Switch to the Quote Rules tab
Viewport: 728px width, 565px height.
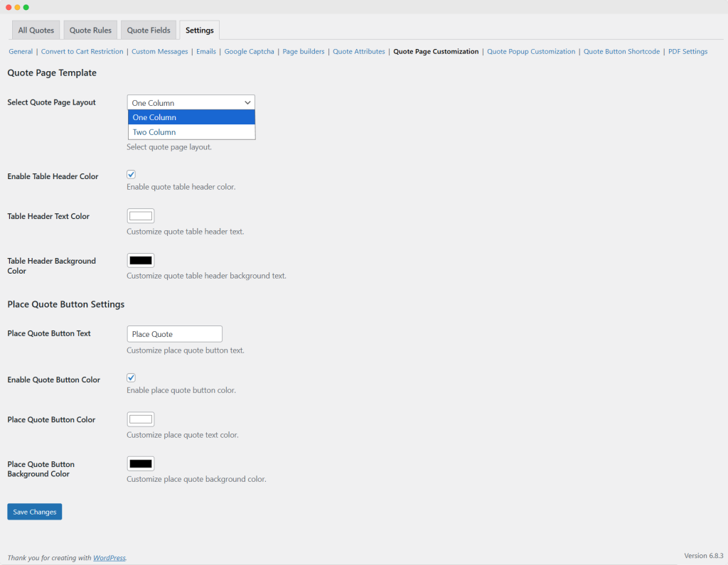(x=90, y=31)
